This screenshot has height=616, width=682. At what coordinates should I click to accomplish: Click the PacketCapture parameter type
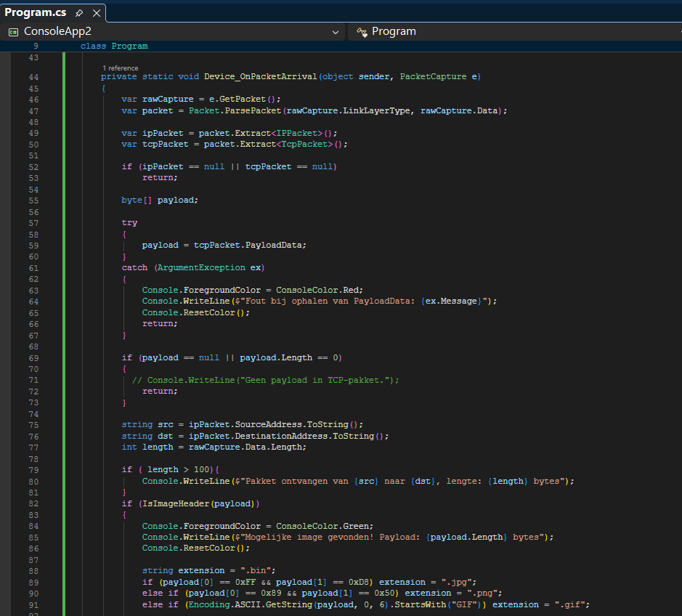coord(434,77)
